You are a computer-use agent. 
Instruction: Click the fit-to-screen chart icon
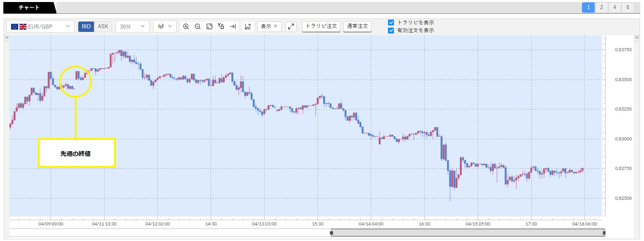pyautogui.click(x=209, y=27)
